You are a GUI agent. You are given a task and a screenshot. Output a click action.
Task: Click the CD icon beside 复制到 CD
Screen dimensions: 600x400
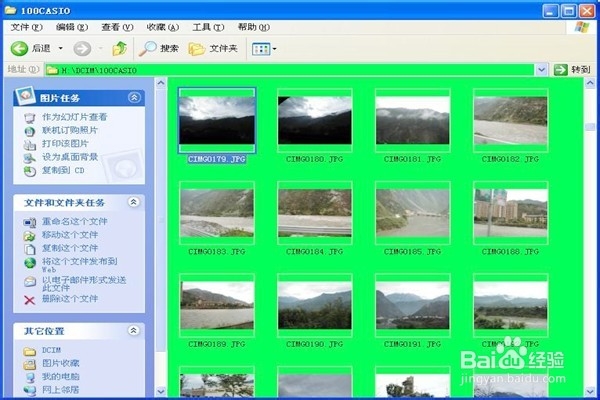[x=30, y=171]
